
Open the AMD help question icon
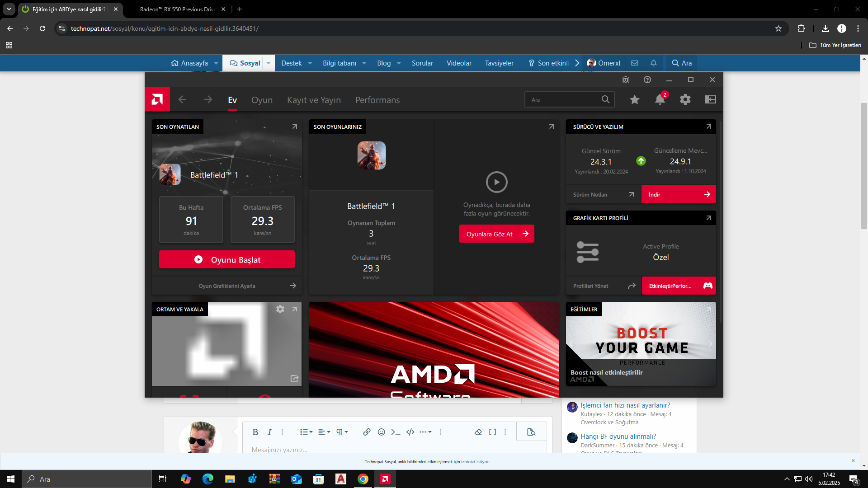[647, 80]
